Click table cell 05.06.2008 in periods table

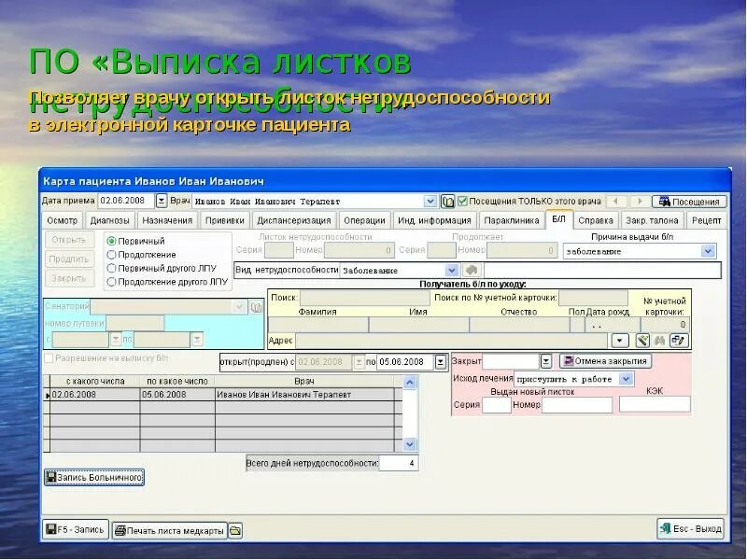pos(177,395)
